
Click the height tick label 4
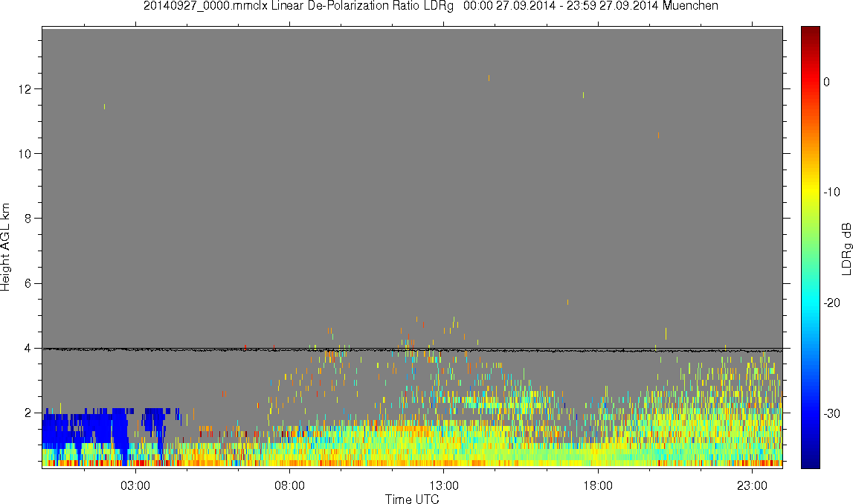28,349
